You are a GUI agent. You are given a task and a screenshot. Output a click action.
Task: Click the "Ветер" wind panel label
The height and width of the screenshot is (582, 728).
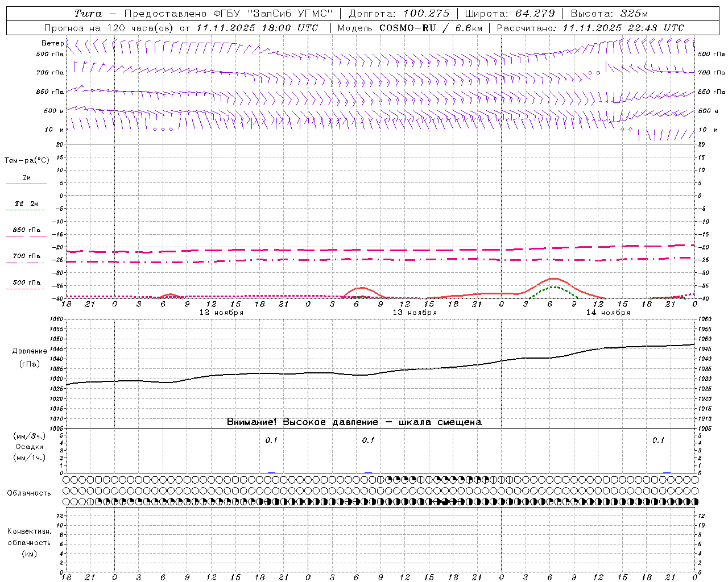pos(52,43)
